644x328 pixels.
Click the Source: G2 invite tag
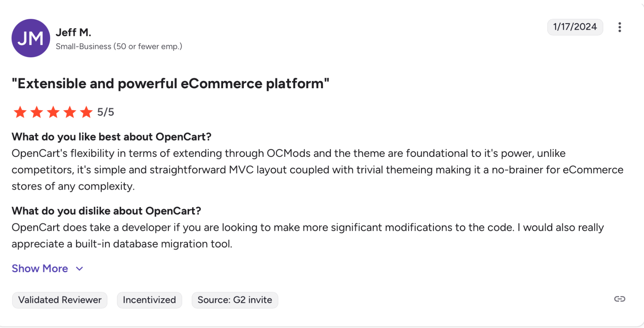click(x=234, y=300)
